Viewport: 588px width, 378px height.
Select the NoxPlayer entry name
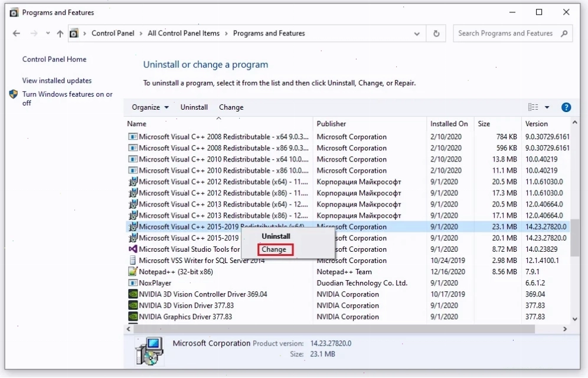tap(155, 283)
